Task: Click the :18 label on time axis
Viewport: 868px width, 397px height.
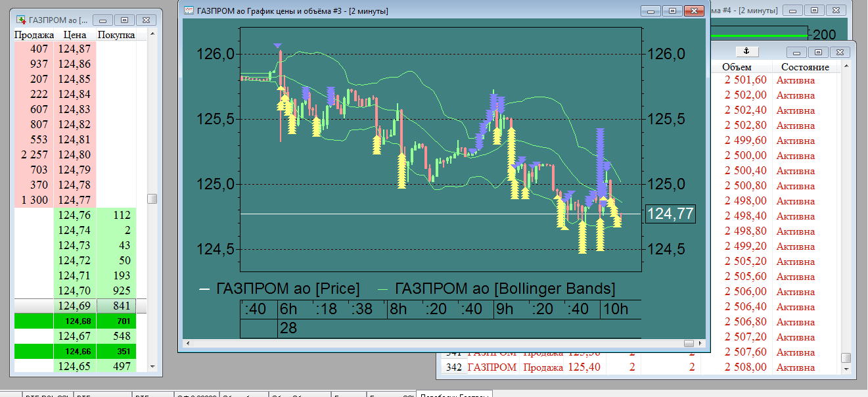Action: pyautogui.click(x=326, y=310)
